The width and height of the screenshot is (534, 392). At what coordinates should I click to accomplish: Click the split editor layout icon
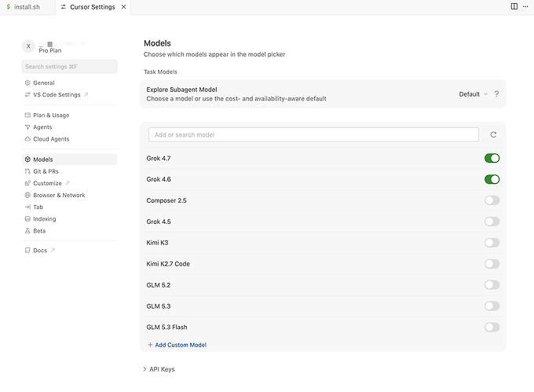tap(514, 6)
